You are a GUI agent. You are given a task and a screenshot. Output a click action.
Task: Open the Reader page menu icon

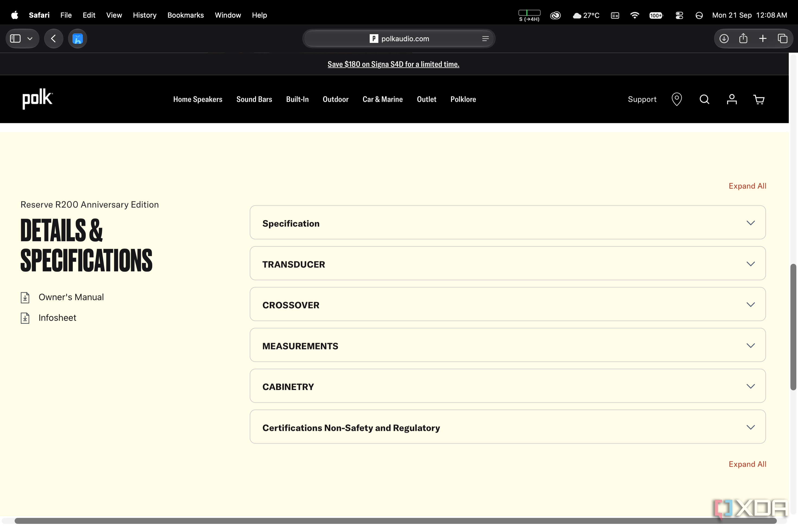tap(486, 39)
